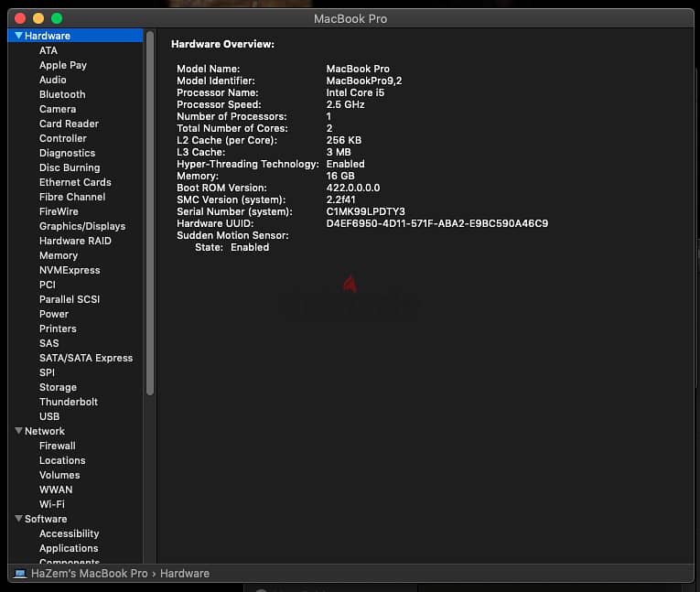Click Hardware in the bottom path bar
This screenshot has height=592, width=700.
(x=185, y=574)
